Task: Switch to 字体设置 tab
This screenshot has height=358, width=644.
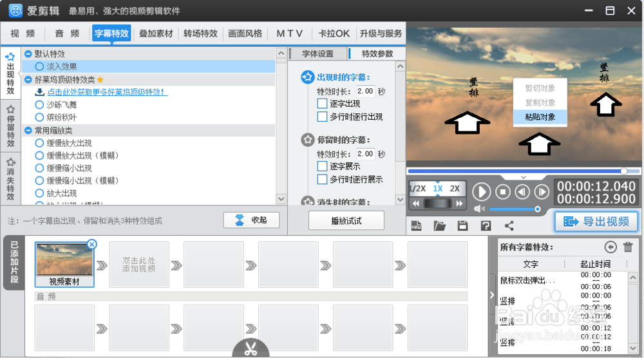Action: pyautogui.click(x=317, y=54)
